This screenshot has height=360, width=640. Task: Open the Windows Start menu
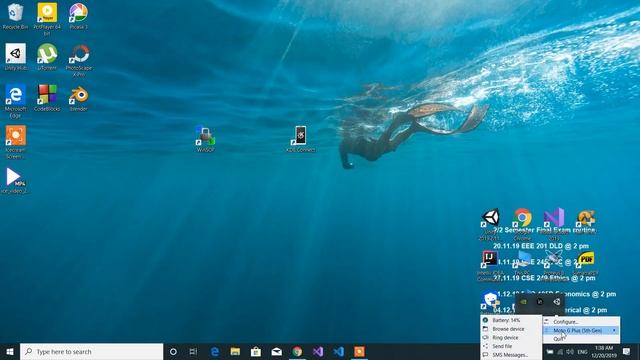(10, 351)
